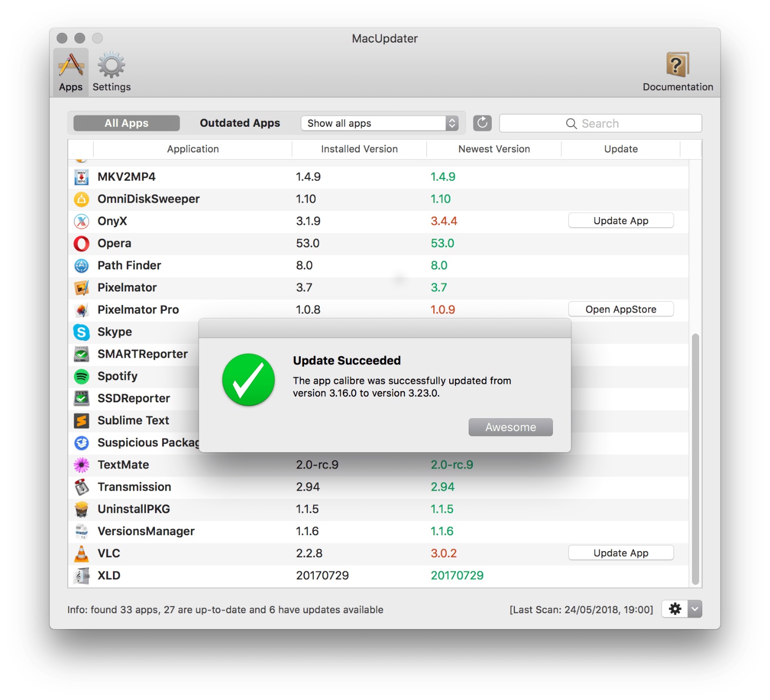Click the Skype app icon
This screenshot has width=770, height=700.
pyautogui.click(x=82, y=332)
